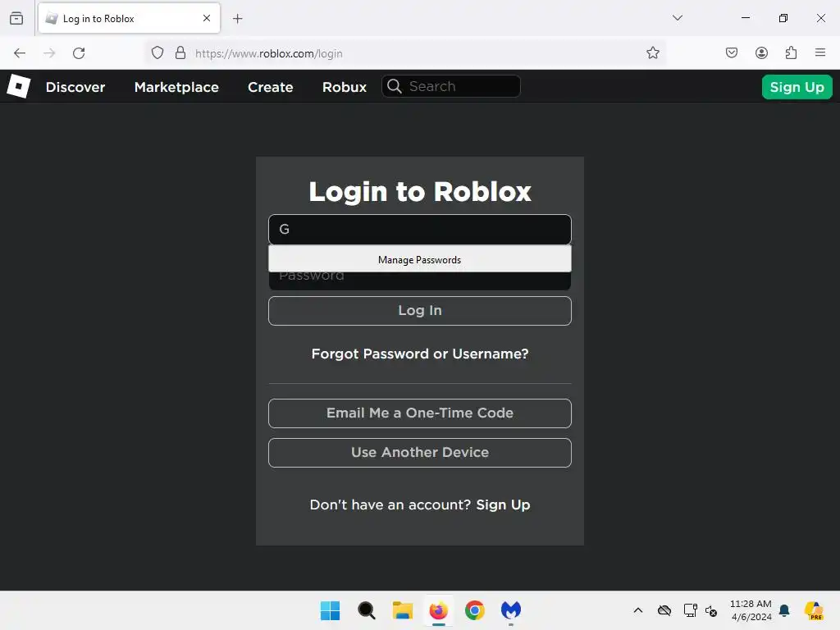Focus the Roblox Search field
This screenshot has height=630, width=840.
click(450, 86)
